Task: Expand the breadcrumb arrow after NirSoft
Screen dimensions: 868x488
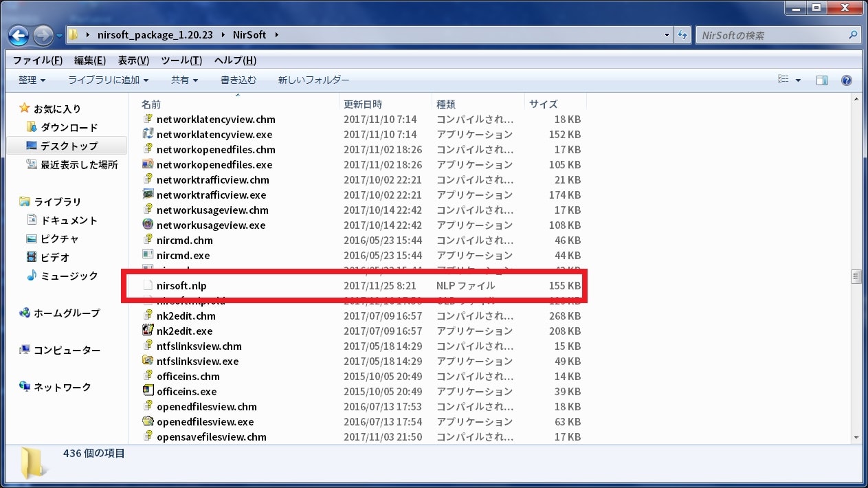Action: click(x=276, y=35)
